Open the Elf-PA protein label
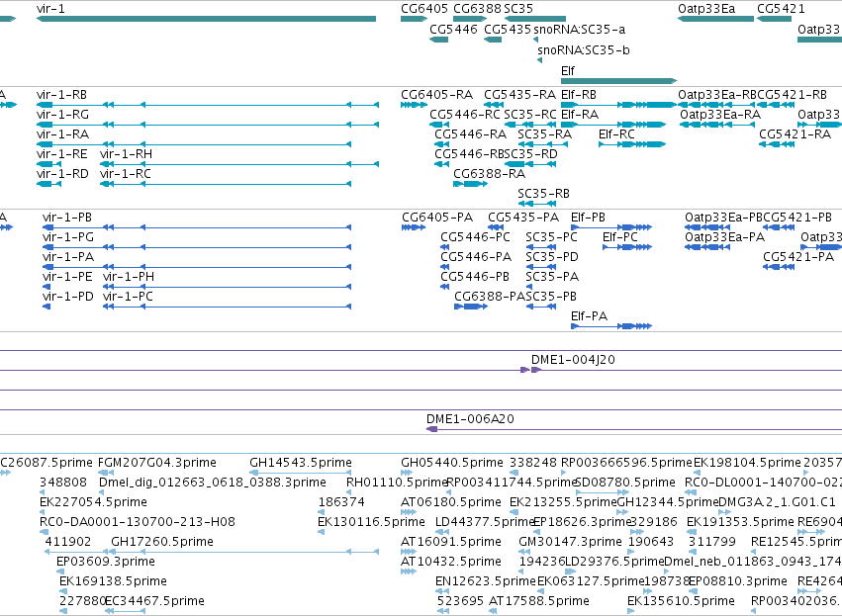Image resolution: width=842 pixels, height=616 pixels. pos(589,316)
